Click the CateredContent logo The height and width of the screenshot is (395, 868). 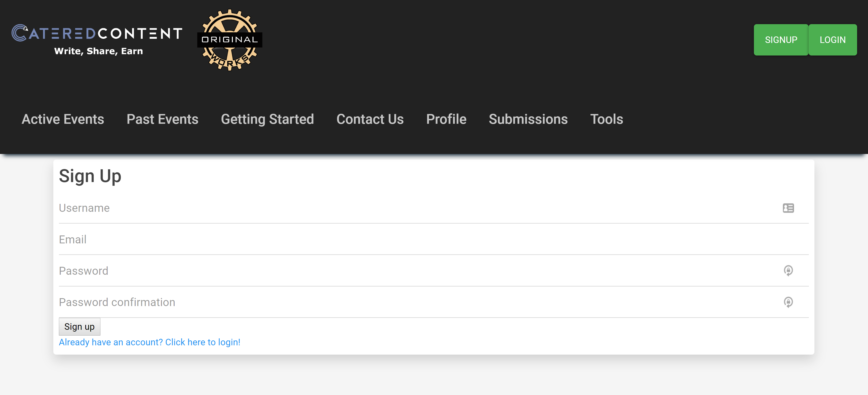point(97,40)
